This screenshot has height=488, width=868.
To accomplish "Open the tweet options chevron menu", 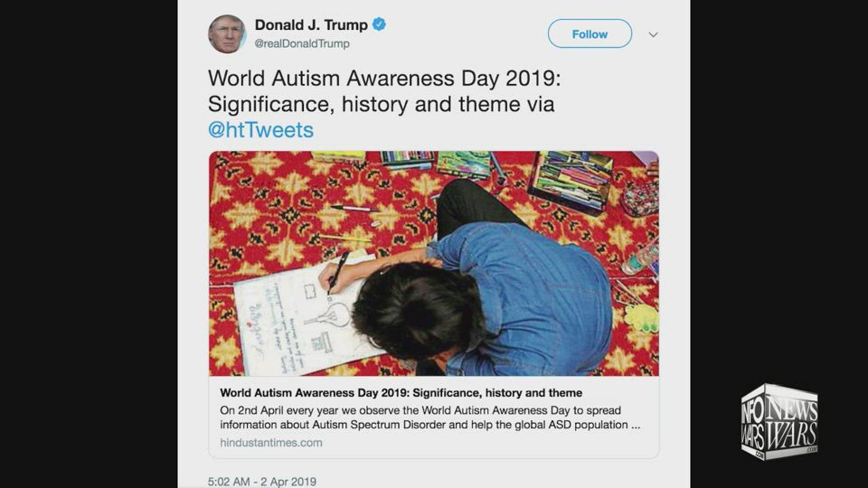I will click(x=653, y=34).
